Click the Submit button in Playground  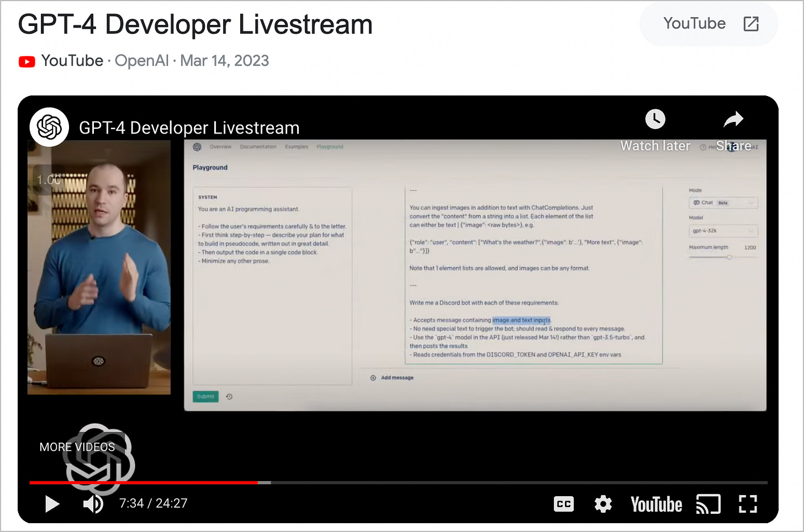[x=205, y=396]
